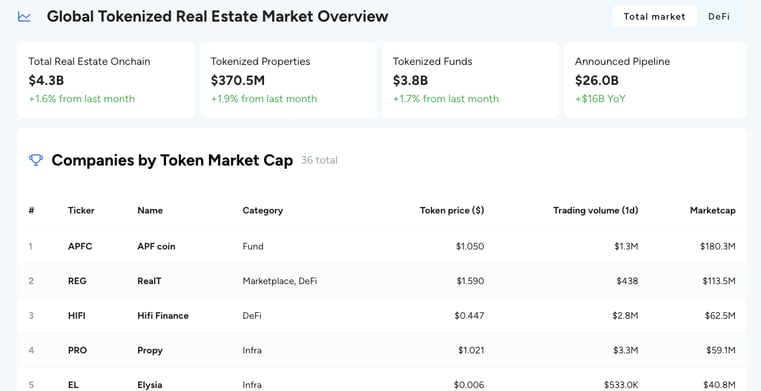Click the Category column header

point(263,211)
